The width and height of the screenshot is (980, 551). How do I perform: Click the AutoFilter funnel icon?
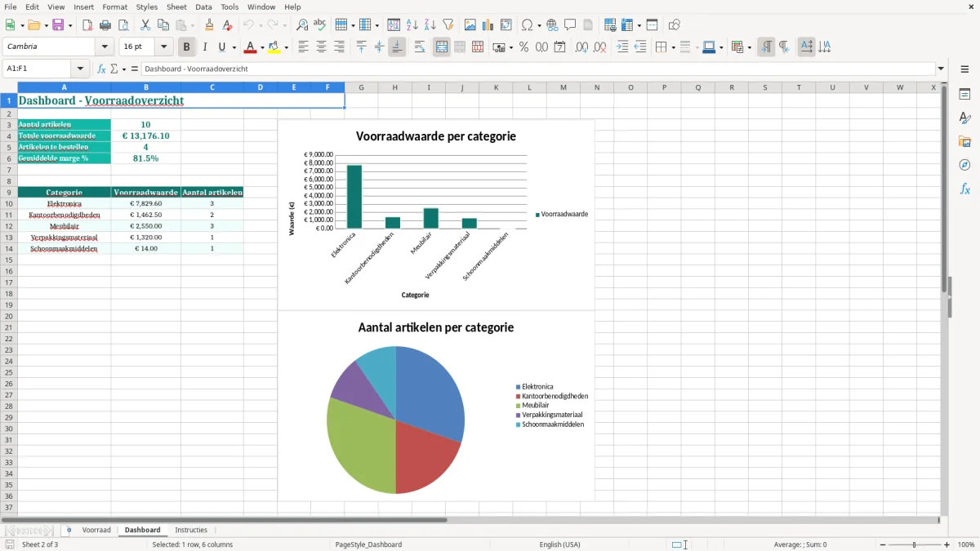click(448, 25)
